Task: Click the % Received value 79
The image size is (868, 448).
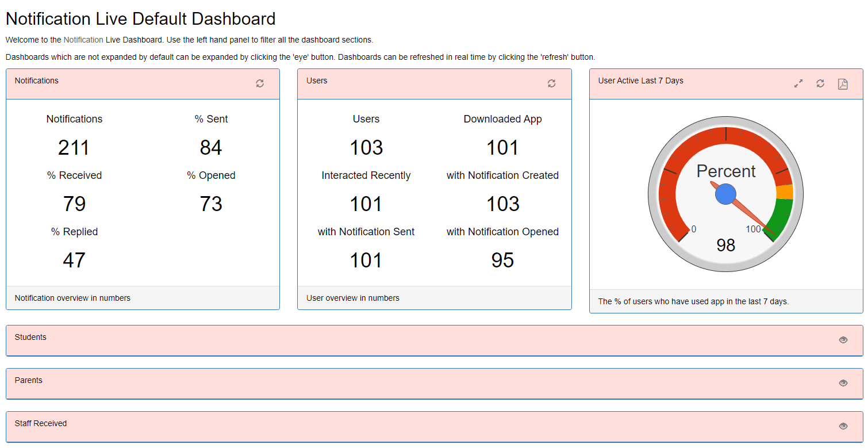Action: pos(74,204)
